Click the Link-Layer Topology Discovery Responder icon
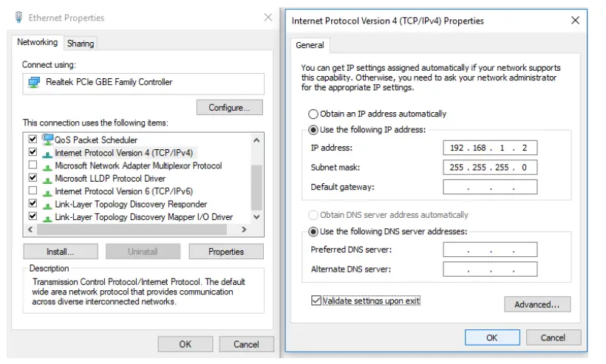This screenshot has width=606, height=364. coord(48,205)
